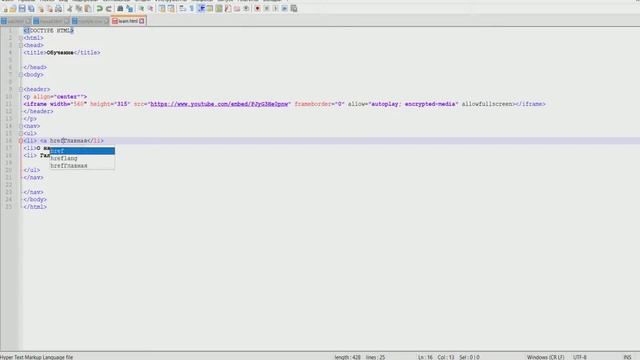Click the Save All toolbar icon
The height and width of the screenshot is (360, 640).
pyautogui.click(x=31, y=9)
